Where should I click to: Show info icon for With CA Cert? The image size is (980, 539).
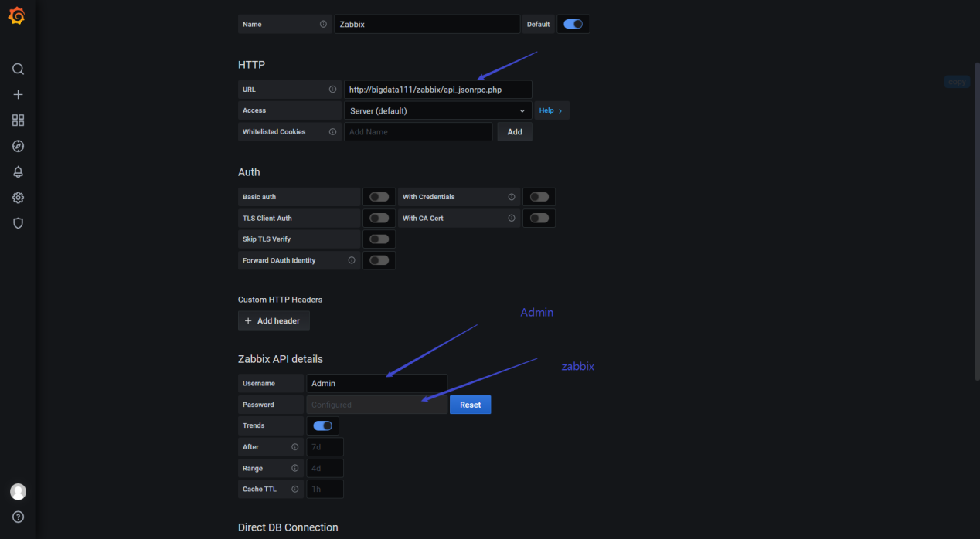point(512,219)
